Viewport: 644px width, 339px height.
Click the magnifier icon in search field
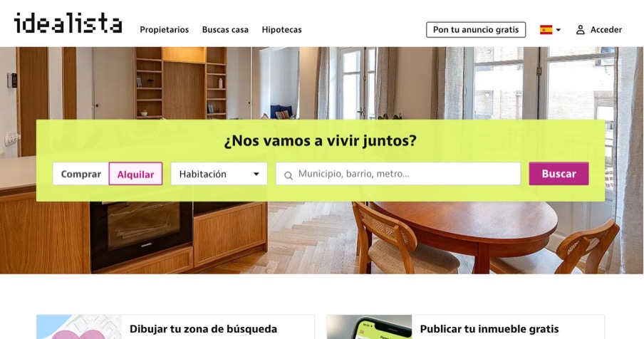[x=289, y=175]
